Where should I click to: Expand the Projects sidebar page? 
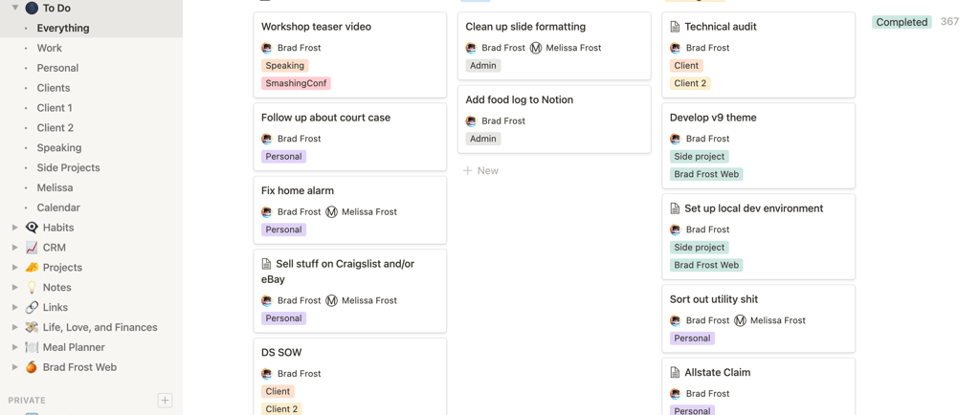14,268
